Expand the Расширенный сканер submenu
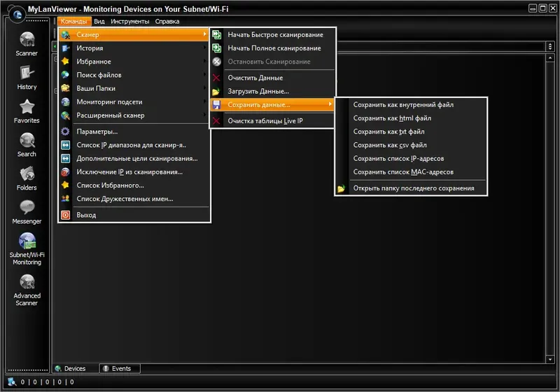This screenshot has width=560, height=392. click(134, 115)
